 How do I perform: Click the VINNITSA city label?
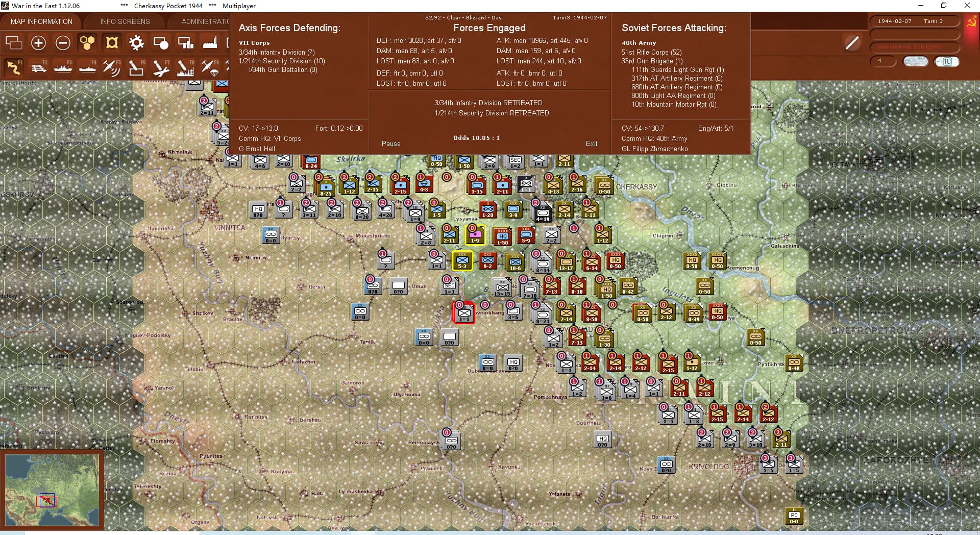(x=230, y=228)
